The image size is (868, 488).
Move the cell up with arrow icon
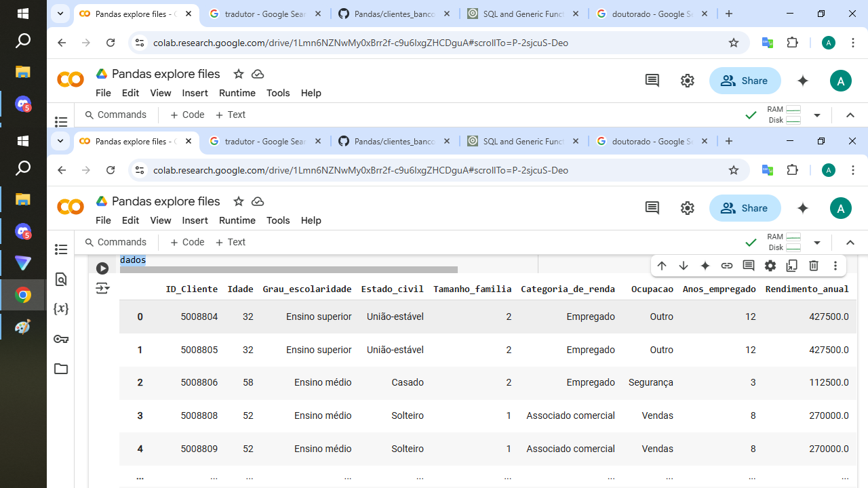point(662,266)
